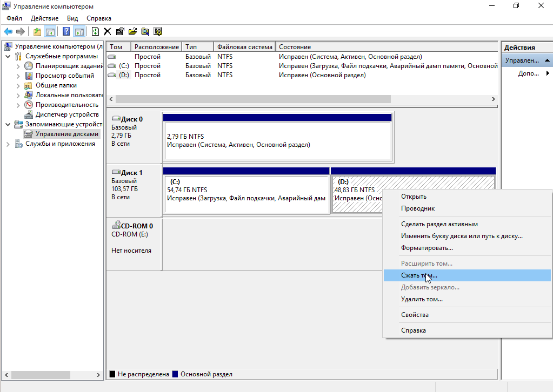The image size is (553, 392).
Task: Expand the Службы и приложения node
Action: (8, 144)
